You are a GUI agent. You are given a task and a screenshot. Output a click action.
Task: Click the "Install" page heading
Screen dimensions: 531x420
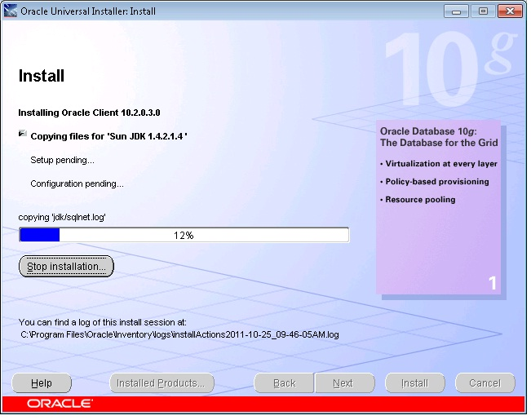(42, 76)
